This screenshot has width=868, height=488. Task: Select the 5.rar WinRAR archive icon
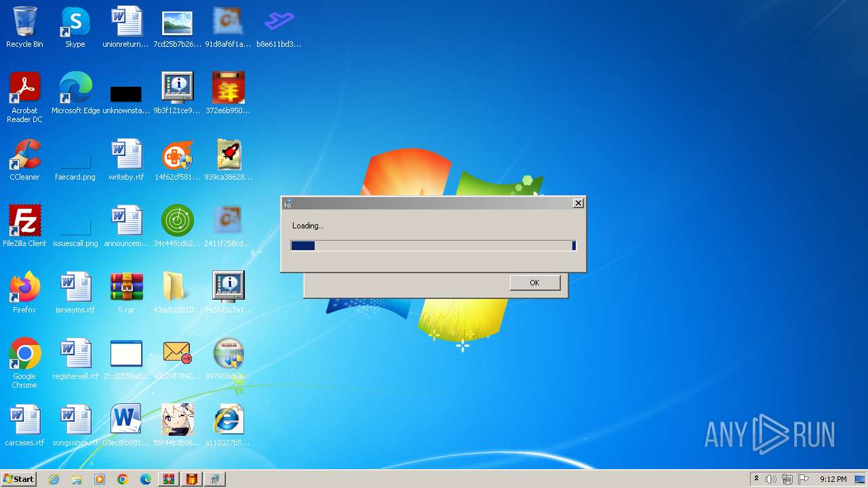coord(126,293)
